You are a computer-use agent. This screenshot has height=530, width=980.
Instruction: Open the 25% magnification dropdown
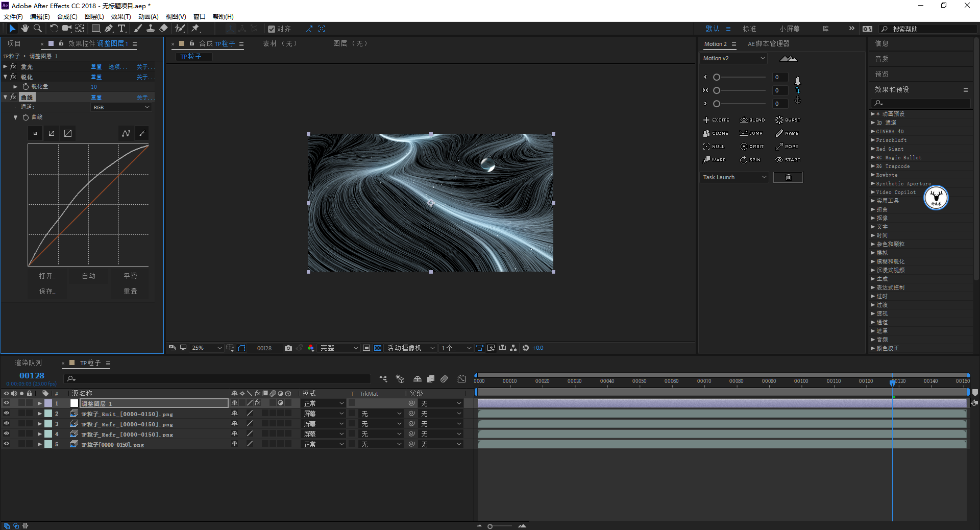point(206,348)
